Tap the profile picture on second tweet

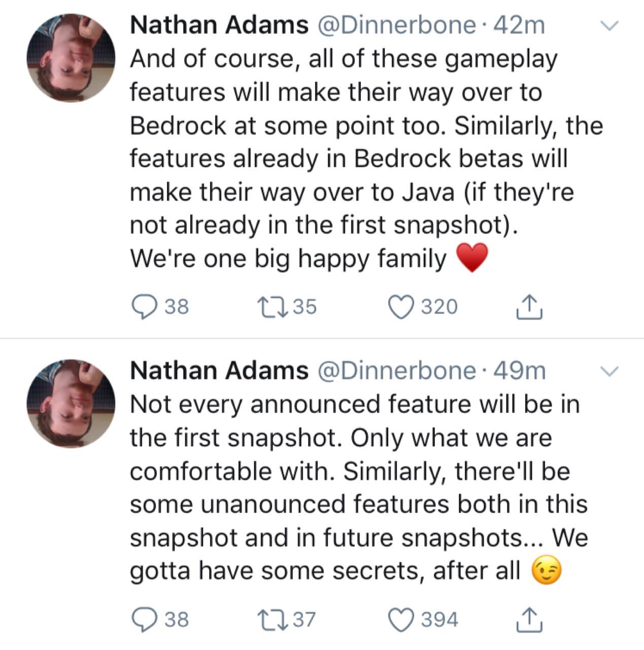(71, 403)
